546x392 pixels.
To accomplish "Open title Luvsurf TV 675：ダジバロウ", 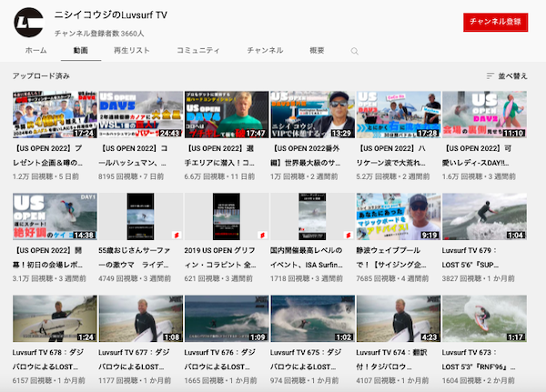I will [x=306, y=359].
